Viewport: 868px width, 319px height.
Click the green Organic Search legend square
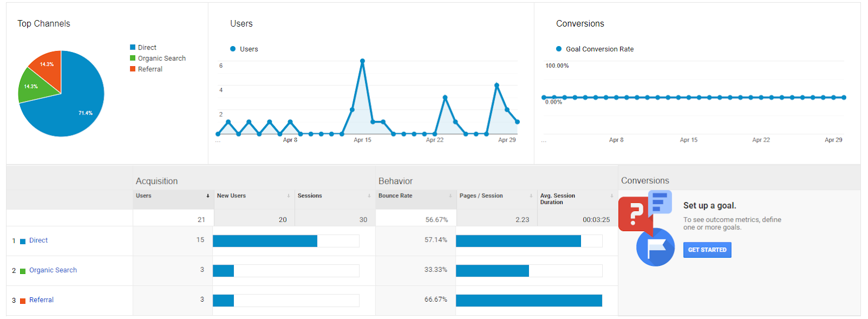(x=133, y=58)
